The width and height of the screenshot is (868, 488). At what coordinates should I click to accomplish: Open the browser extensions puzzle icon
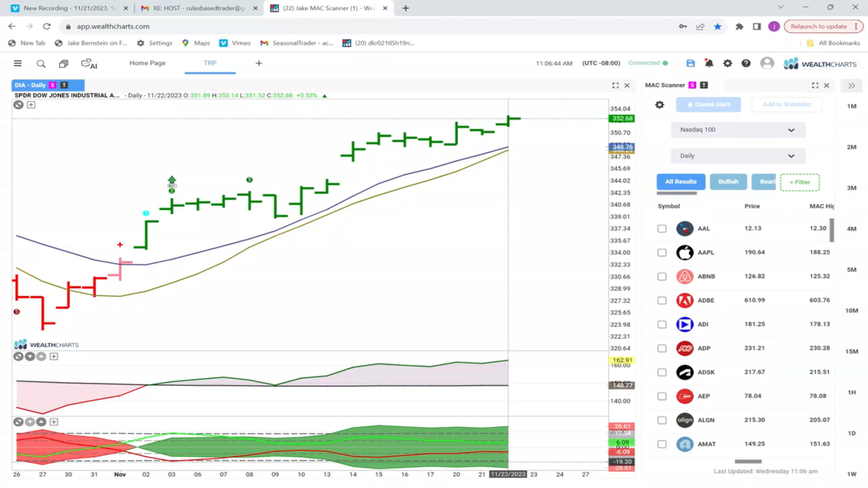click(x=739, y=27)
